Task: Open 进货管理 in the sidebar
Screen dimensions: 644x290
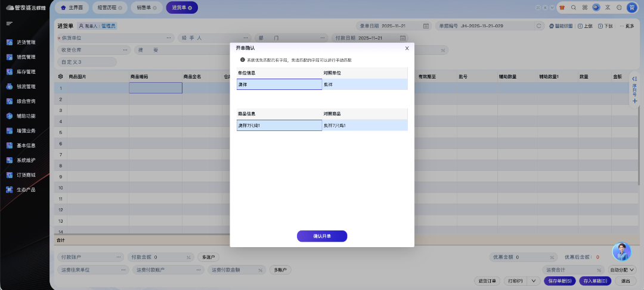Action: pos(26,42)
